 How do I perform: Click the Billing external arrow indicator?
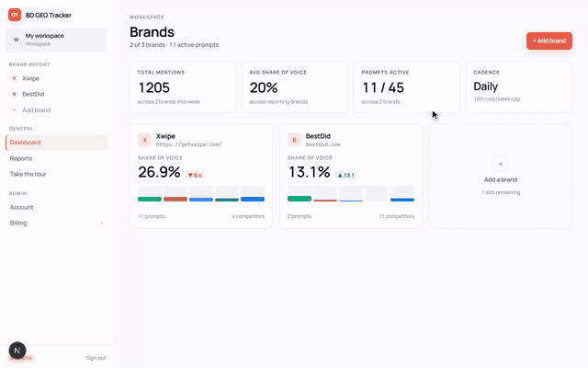(x=102, y=223)
